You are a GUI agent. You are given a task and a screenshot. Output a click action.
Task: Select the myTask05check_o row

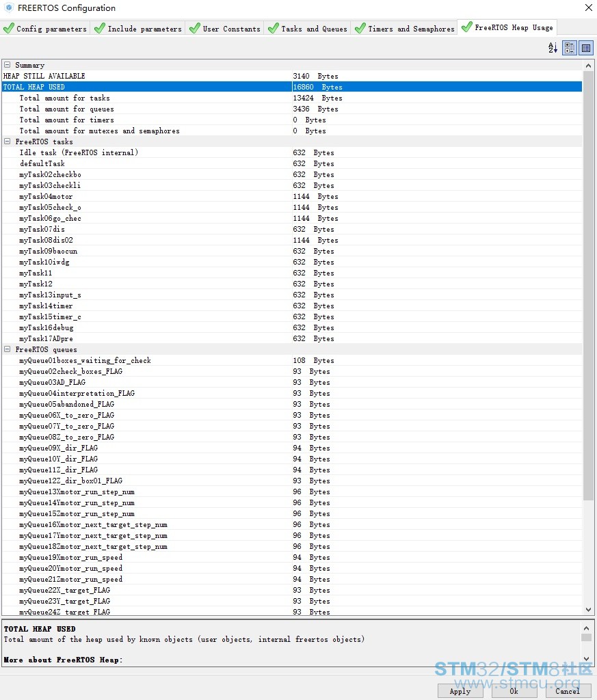pos(292,207)
